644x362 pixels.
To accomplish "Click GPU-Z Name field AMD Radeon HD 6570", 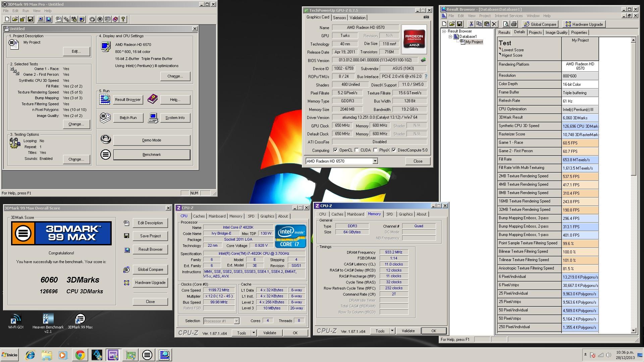I will [x=366, y=27].
